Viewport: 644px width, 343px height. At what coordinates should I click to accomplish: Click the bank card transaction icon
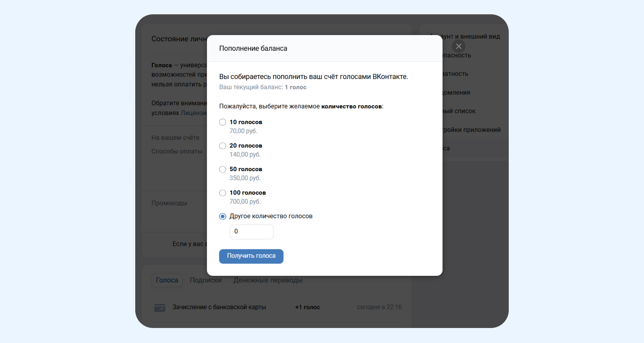click(160, 308)
